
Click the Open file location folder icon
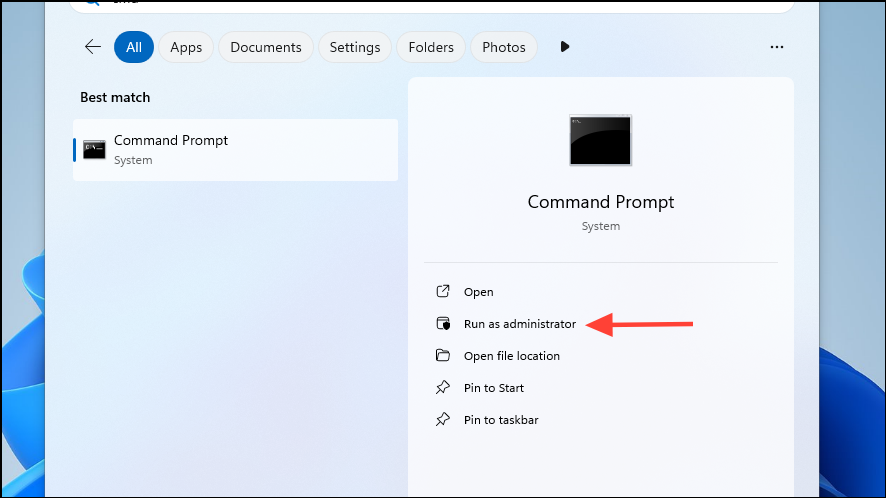[x=443, y=355]
